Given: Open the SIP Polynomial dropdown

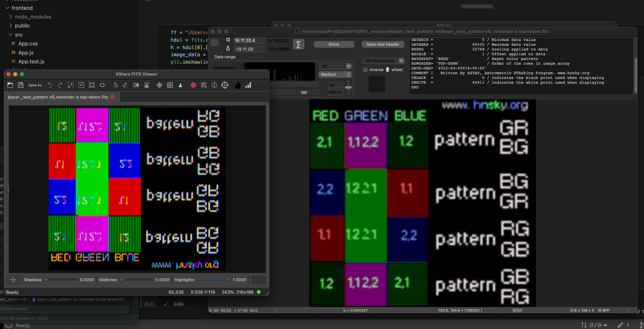Looking at the screenshot, I should 383,61.
